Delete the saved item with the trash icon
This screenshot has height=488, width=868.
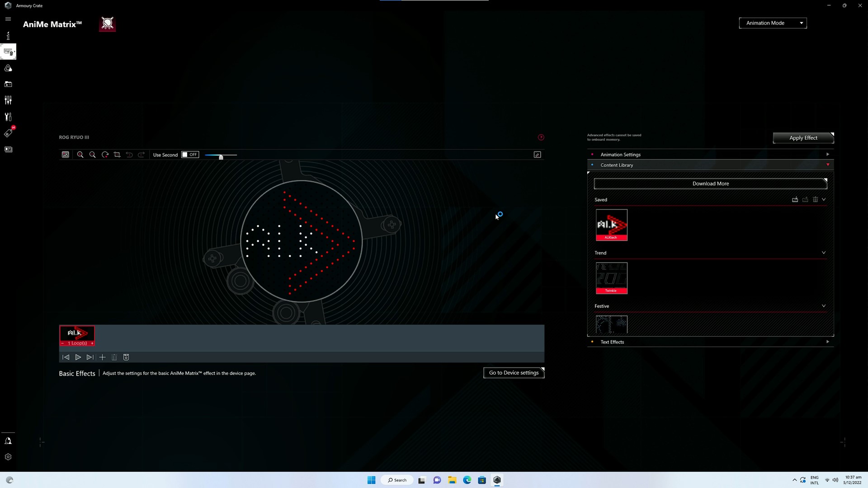coord(815,199)
